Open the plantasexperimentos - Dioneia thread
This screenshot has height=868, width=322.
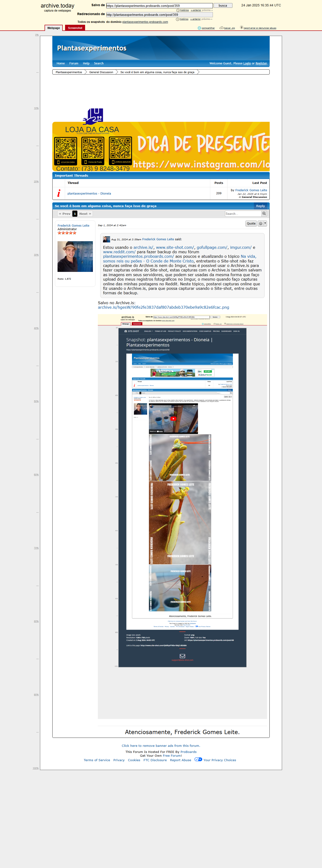(x=89, y=193)
